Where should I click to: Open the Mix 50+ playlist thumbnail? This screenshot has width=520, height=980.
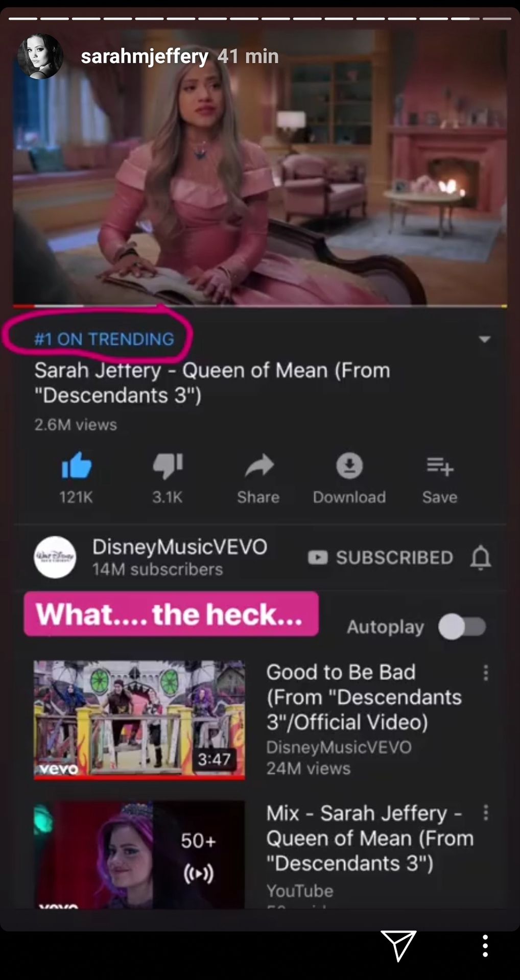tap(139, 854)
